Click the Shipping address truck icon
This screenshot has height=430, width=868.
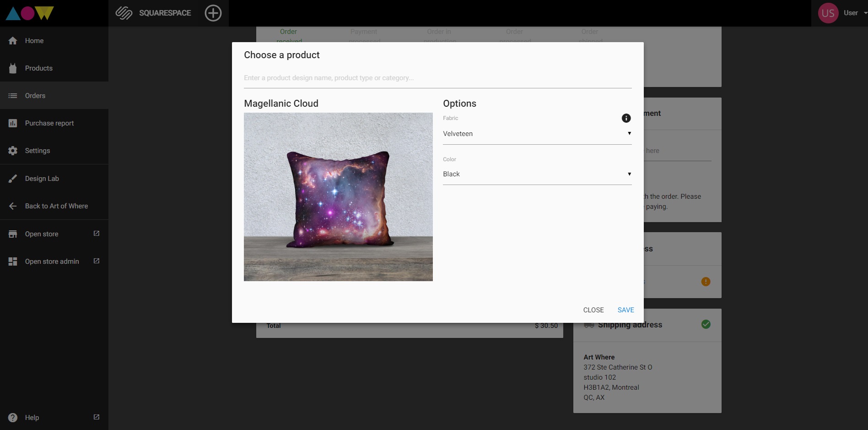click(x=589, y=325)
